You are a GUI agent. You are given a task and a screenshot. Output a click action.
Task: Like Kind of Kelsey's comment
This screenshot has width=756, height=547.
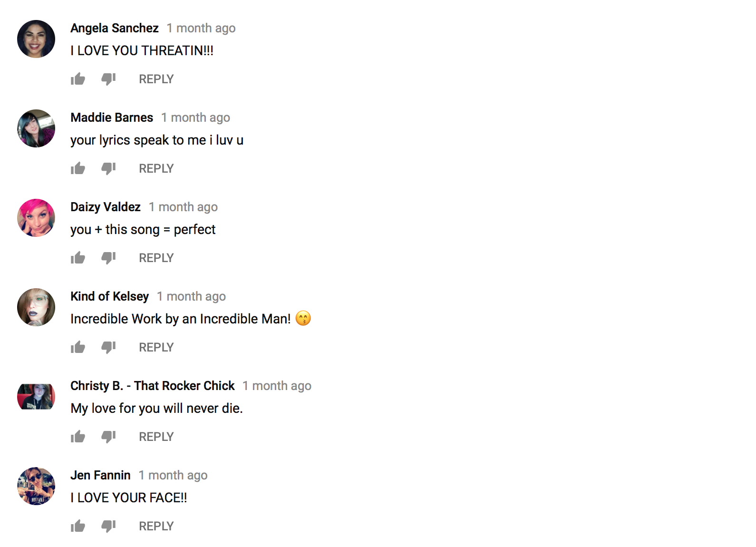click(x=78, y=347)
